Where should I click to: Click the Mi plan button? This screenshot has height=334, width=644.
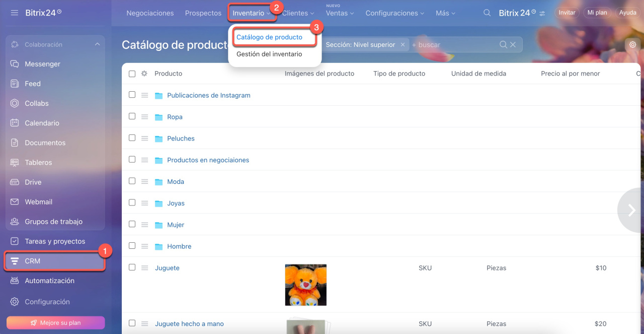tap(598, 13)
